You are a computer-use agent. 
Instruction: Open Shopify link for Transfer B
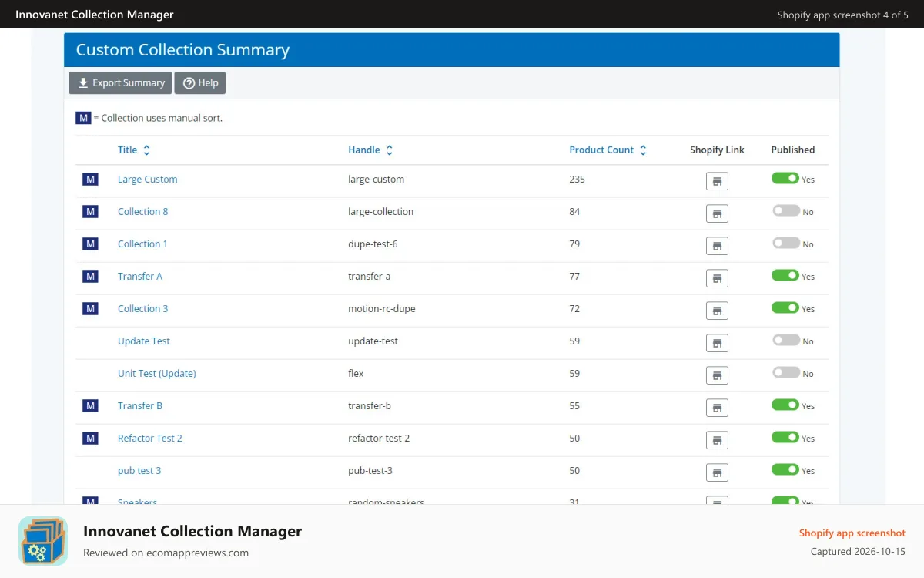click(x=717, y=408)
